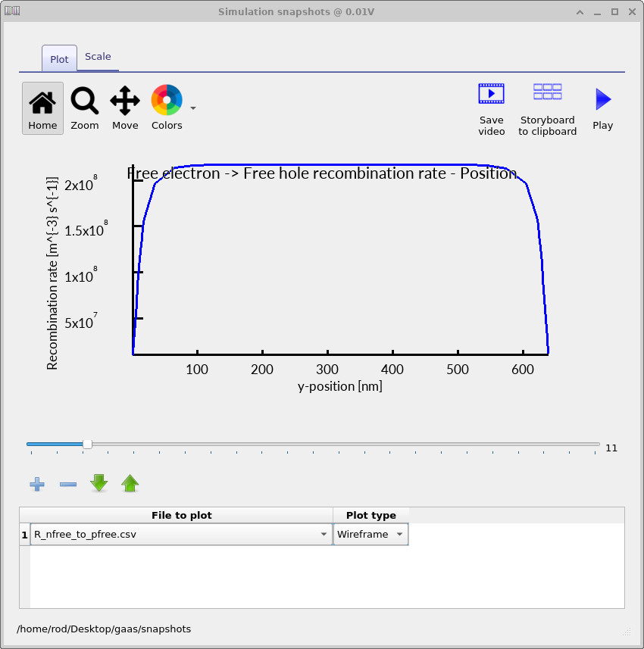Image resolution: width=644 pixels, height=649 pixels.
Task: Switch to the Scale tab
Action: (98, 55)
